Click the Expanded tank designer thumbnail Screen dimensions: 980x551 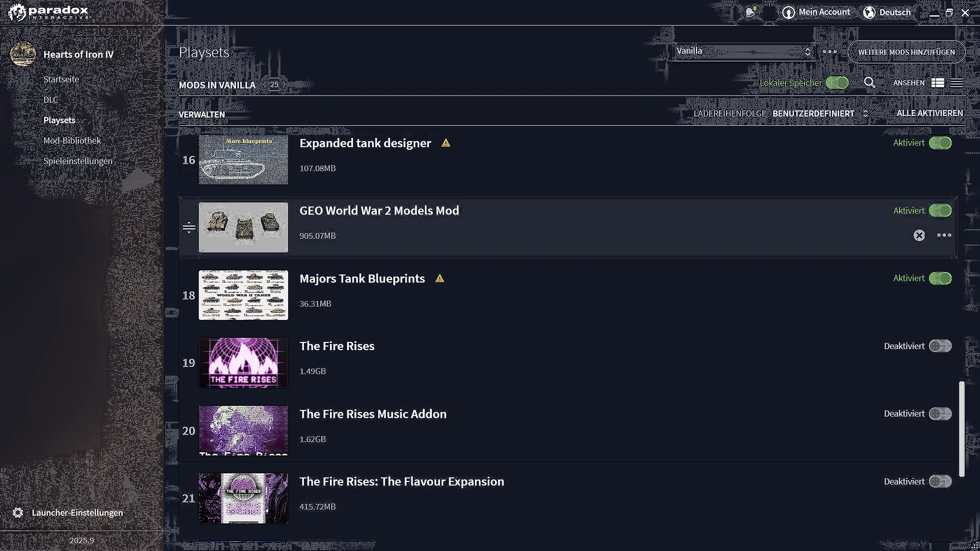pyautogui.click(x=243, y=160)
